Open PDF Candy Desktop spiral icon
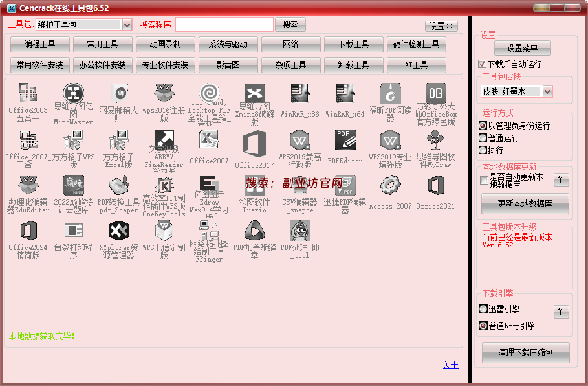 [209, 93]
